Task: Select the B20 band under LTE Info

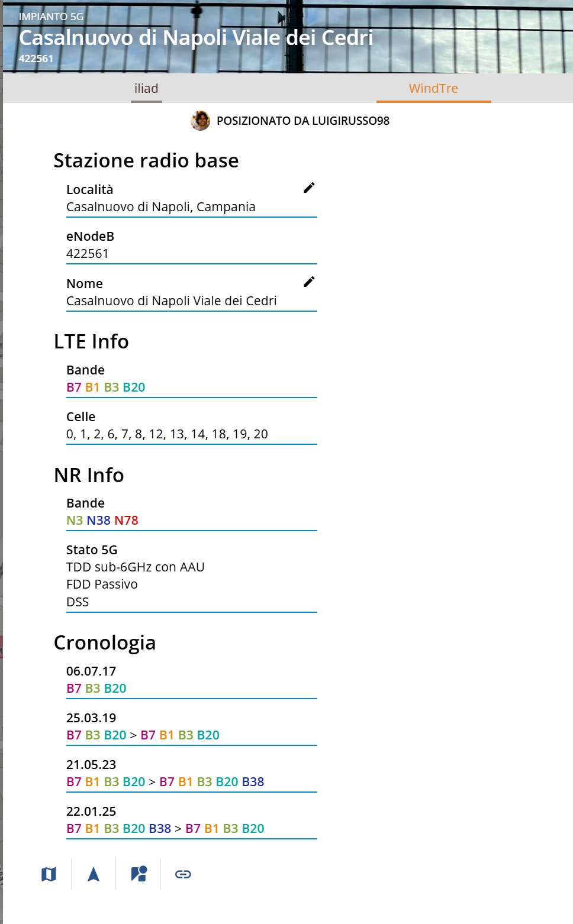Action: pos(134,387)
